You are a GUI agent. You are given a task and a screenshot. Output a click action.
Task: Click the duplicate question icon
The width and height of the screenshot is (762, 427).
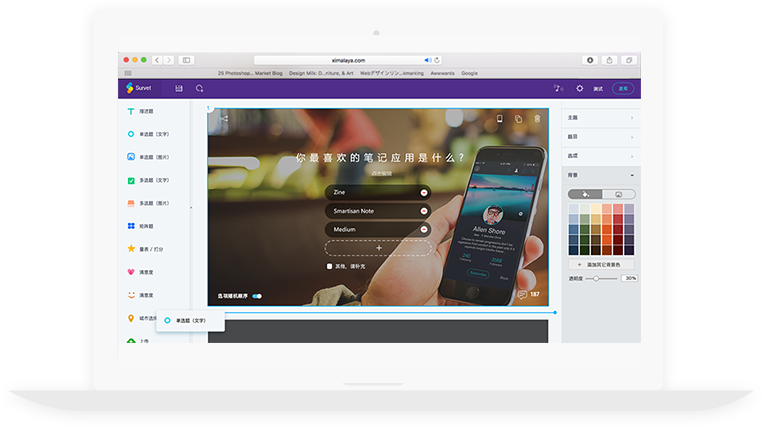(518, 119)
